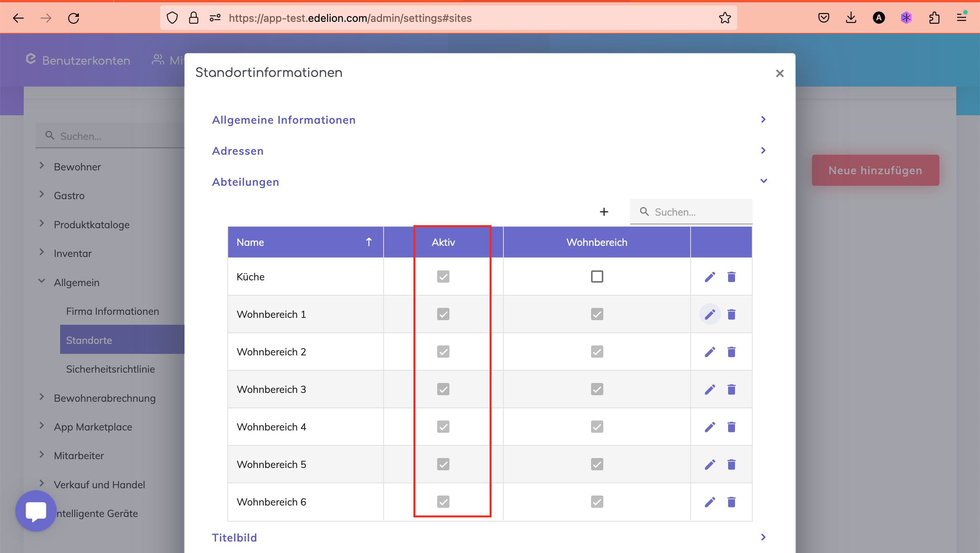Click the pencil icon for Wohnbereich 3

click(710, 389)
